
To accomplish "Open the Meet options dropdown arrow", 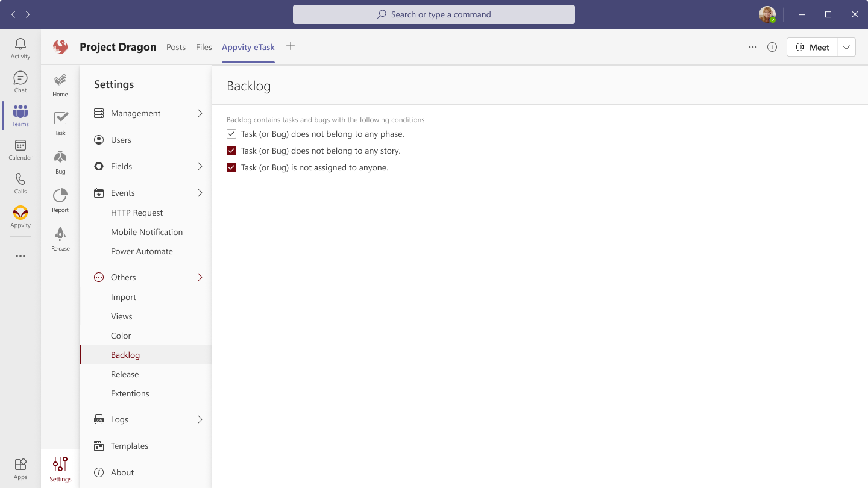I will 846,47.
